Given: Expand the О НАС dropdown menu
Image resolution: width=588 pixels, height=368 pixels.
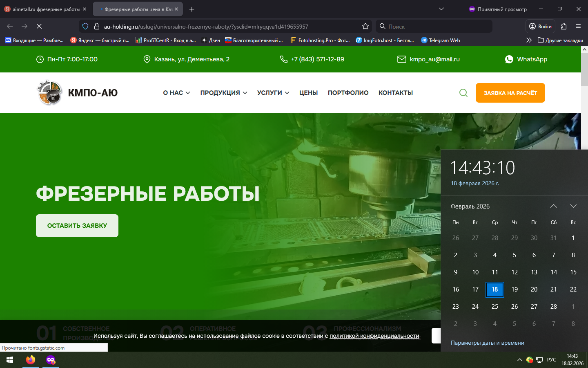Looking at the screenshot, I should (176, 93).
